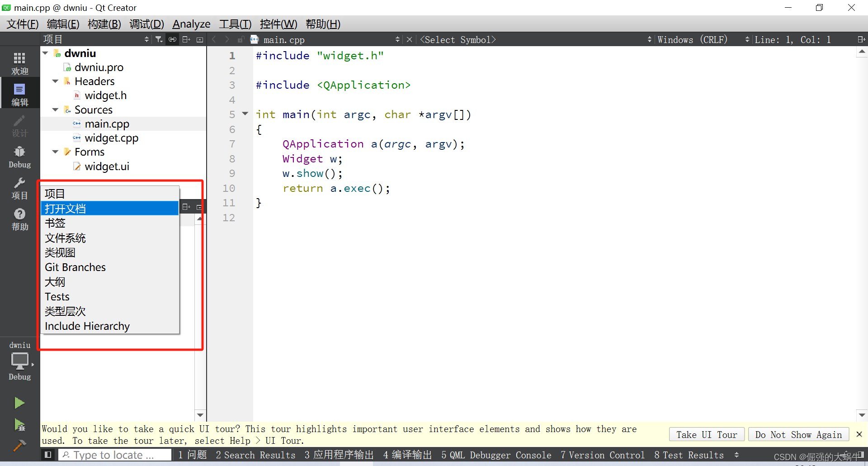Open the 编辑(E) menu
This screenshot has height=466, width=868.
pos(63,24)
